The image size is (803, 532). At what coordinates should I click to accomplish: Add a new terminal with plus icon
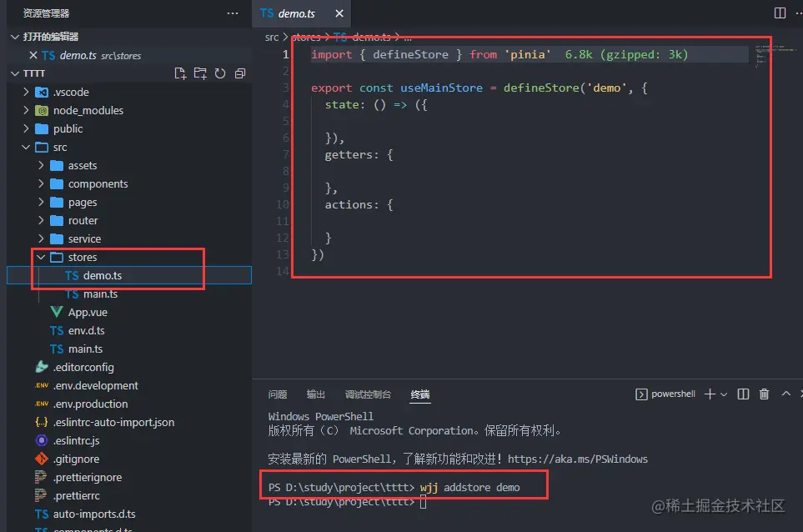pos(710,394)
